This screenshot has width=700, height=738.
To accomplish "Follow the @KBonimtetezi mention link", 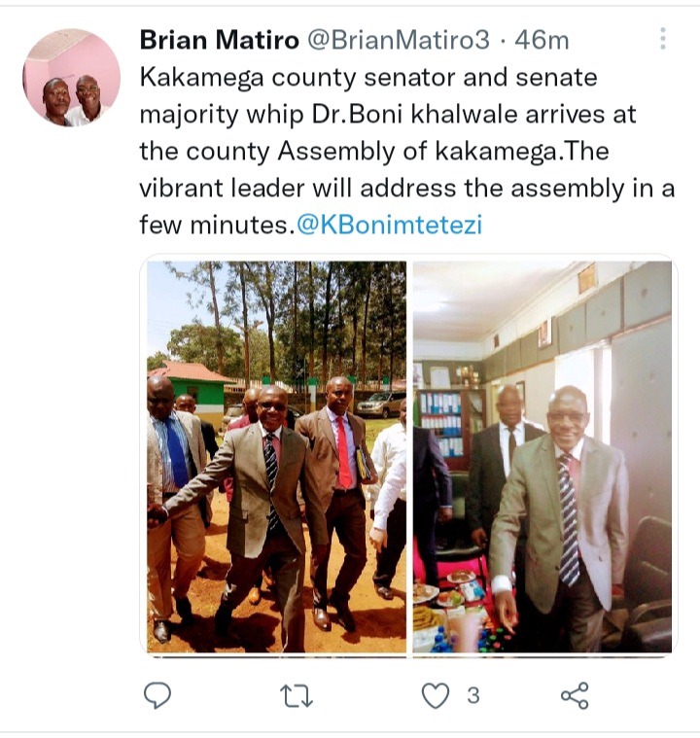I will (389, 225).
